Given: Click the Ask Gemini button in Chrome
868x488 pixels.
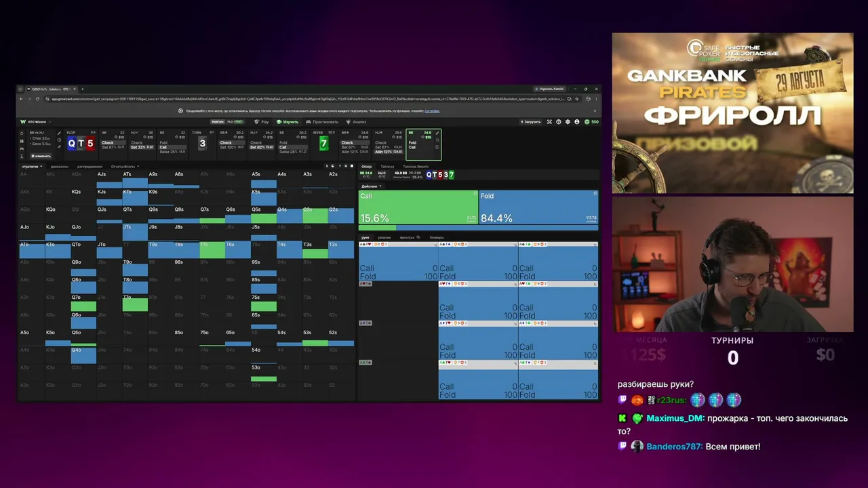Looking at the screenshot, I should coord(549,89).
